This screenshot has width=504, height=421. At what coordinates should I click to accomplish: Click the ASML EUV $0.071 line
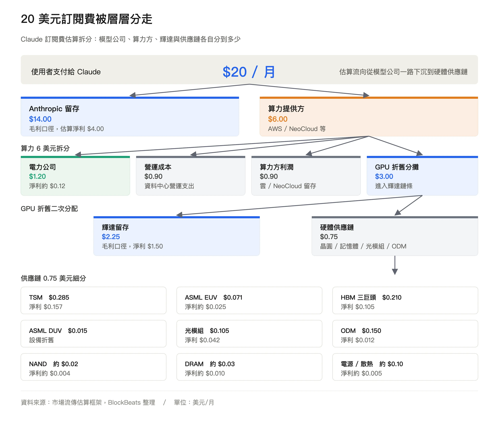(214, 297)
